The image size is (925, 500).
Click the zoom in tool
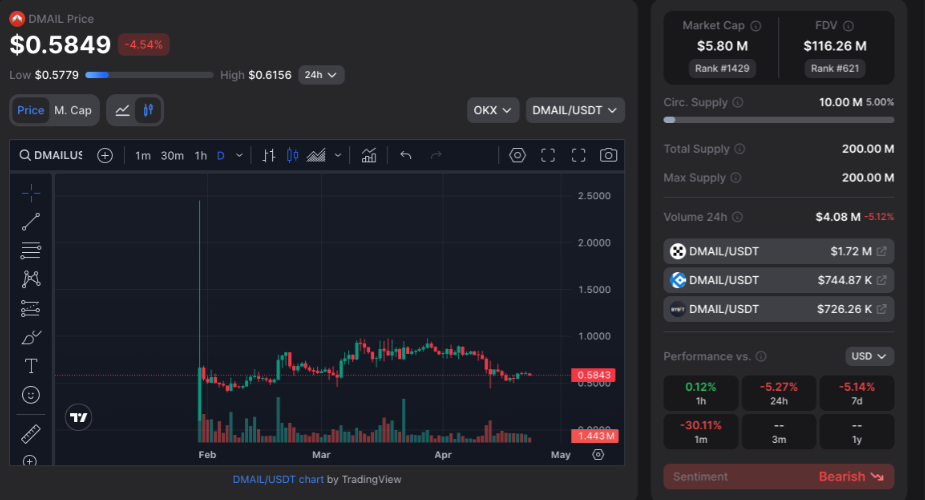point(29,461)
